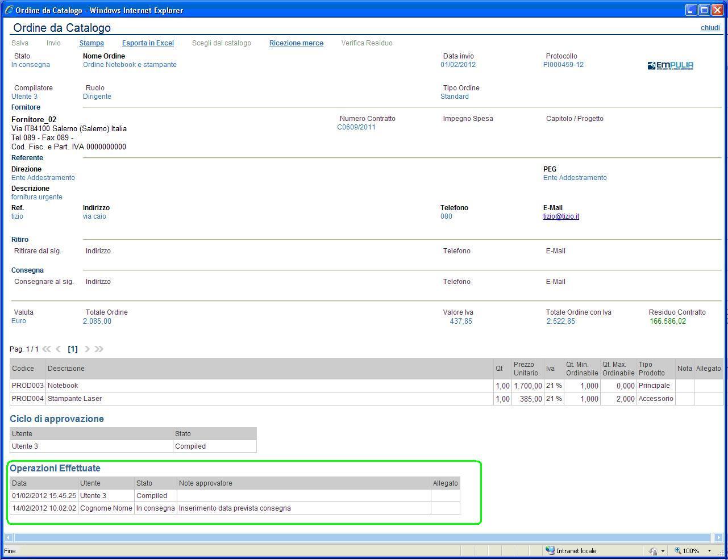Image resolution: width=728 pixels, height=560 pixels.
Task: Click Ruolo value Dirigente
Action: [x=97, y=97]
